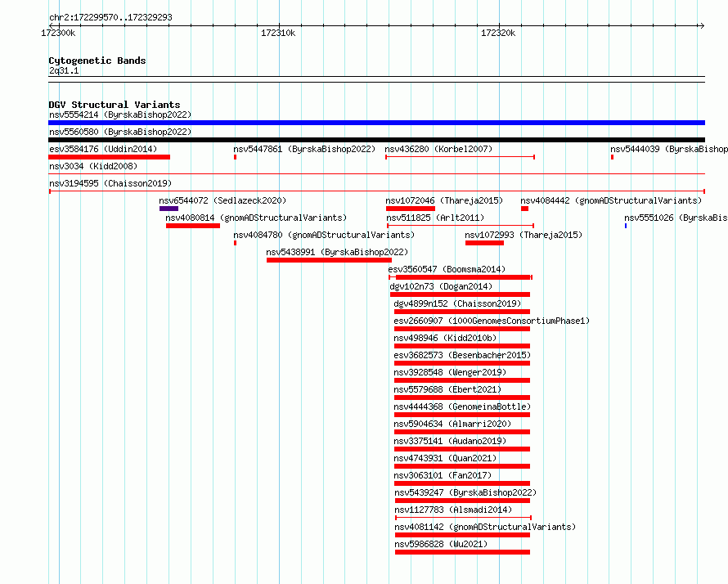Select the red bar under nsv5986828

coord(462,552)
